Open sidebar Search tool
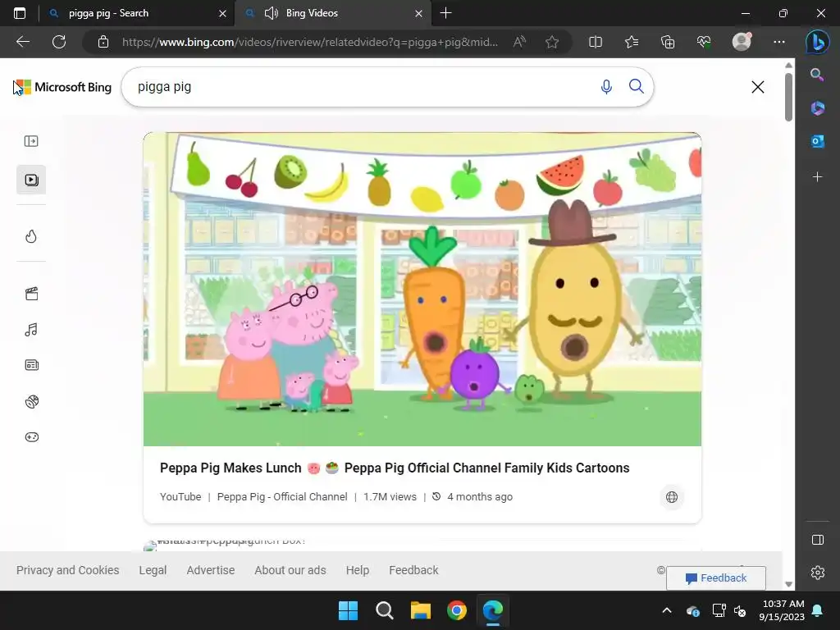Image resolution: width=840 pixels, height=630 pixels. (817, 75)
